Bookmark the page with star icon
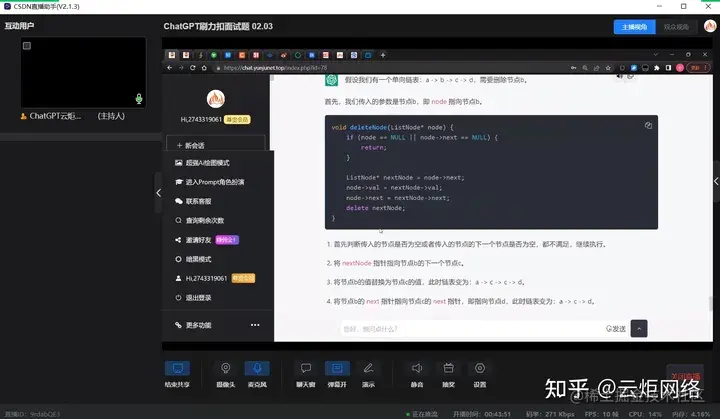The height and width of the screenshot is (419, 720). (x=608, y=68)
